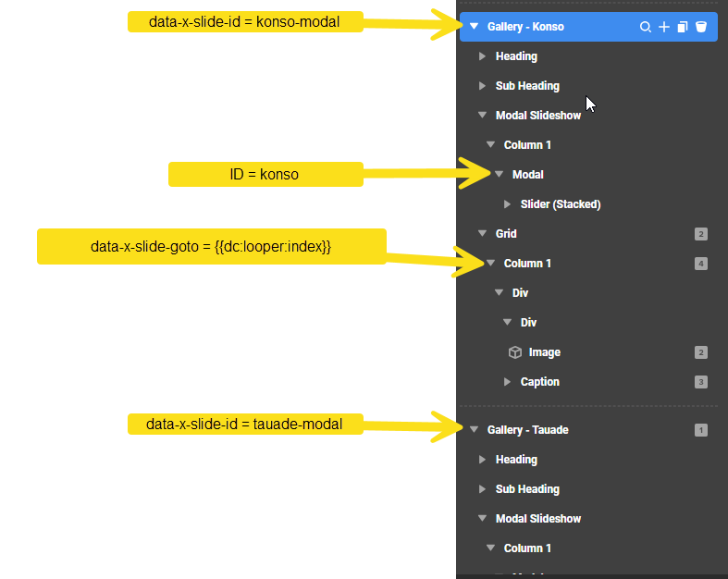Collapse the Grid node
The image size is (728, 579).
(482, 234)
